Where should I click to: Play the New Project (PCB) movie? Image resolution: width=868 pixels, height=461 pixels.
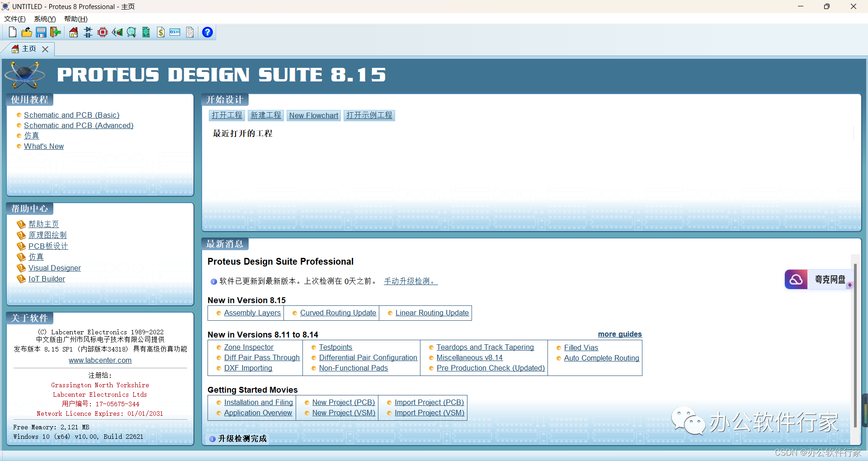point(344,402)
